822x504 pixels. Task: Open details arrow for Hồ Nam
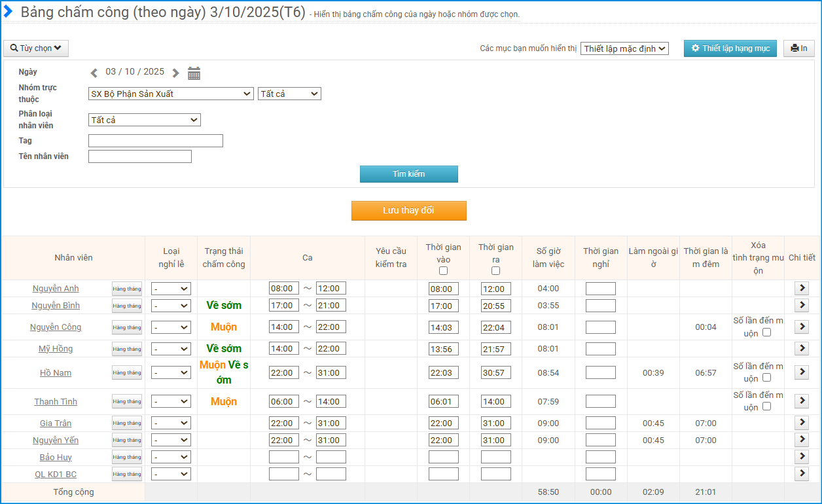point(802,372)
